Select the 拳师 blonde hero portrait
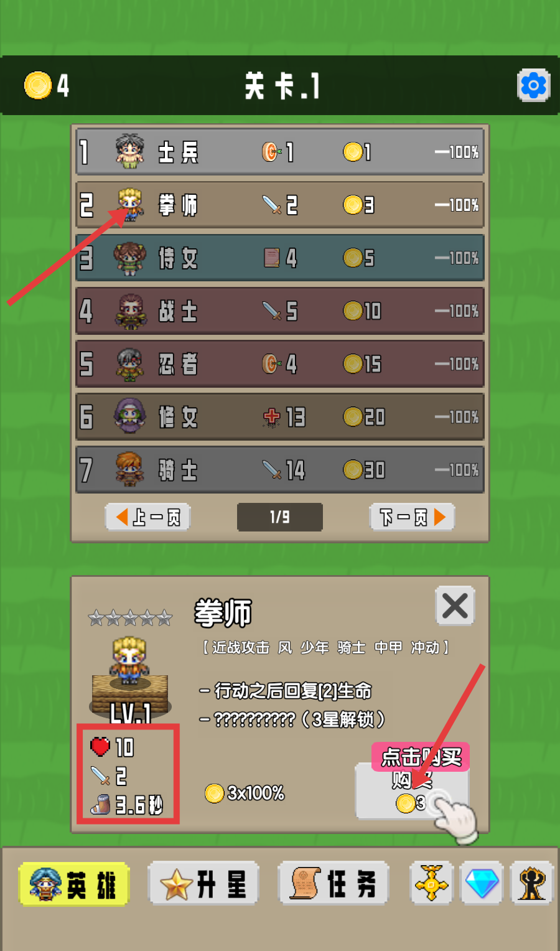Screen dimensions: 560x951 tap(131, 205)
